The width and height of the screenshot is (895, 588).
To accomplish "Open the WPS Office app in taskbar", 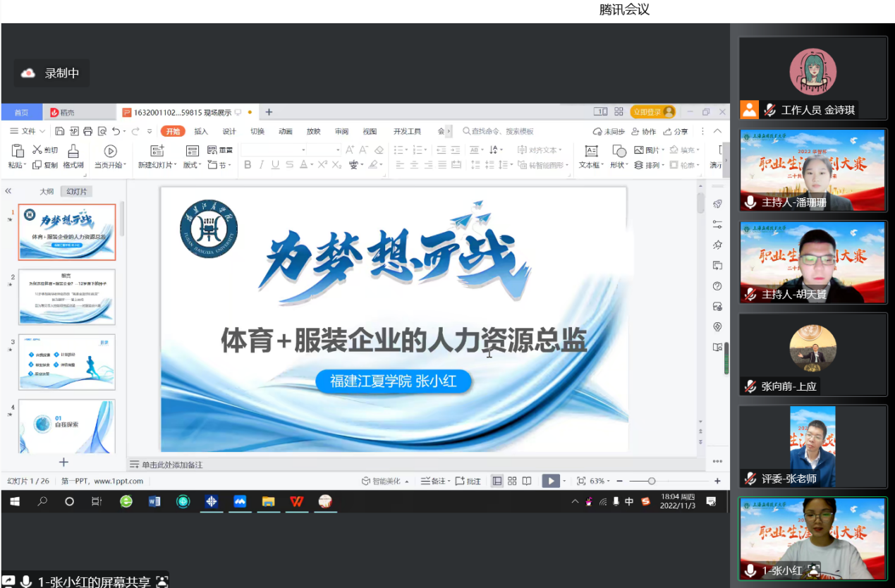I will pos(296,501).
